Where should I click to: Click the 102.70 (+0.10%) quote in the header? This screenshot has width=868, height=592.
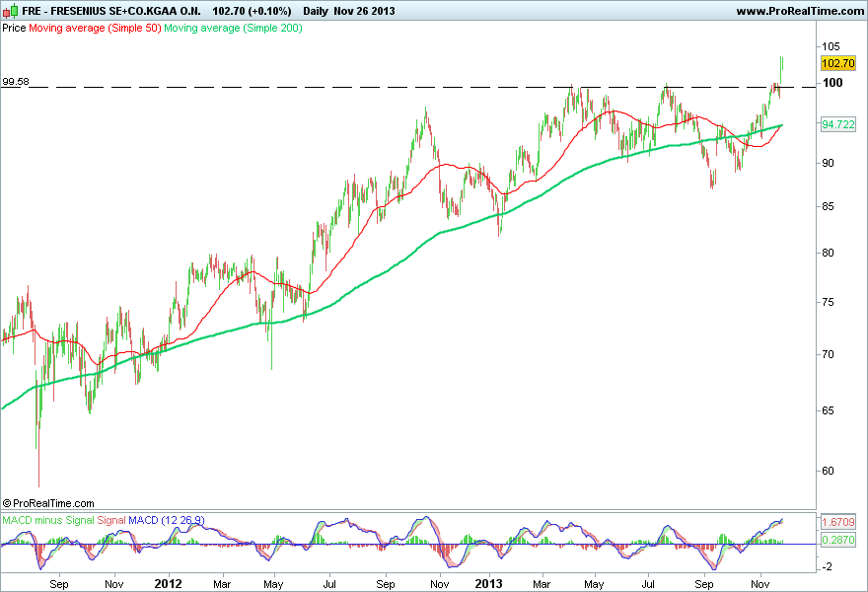[252, 11]
